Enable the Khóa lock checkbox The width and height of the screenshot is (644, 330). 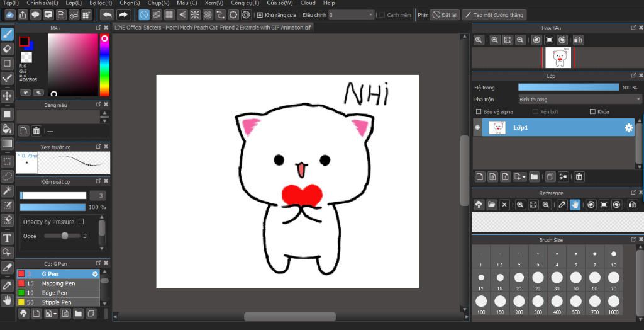click(592, 111)
